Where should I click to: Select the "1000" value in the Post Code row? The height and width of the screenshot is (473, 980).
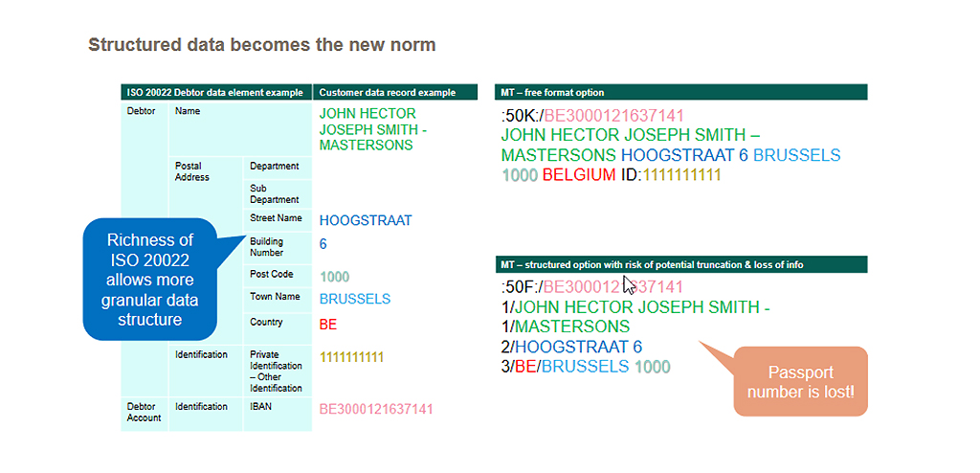[334, 277]
